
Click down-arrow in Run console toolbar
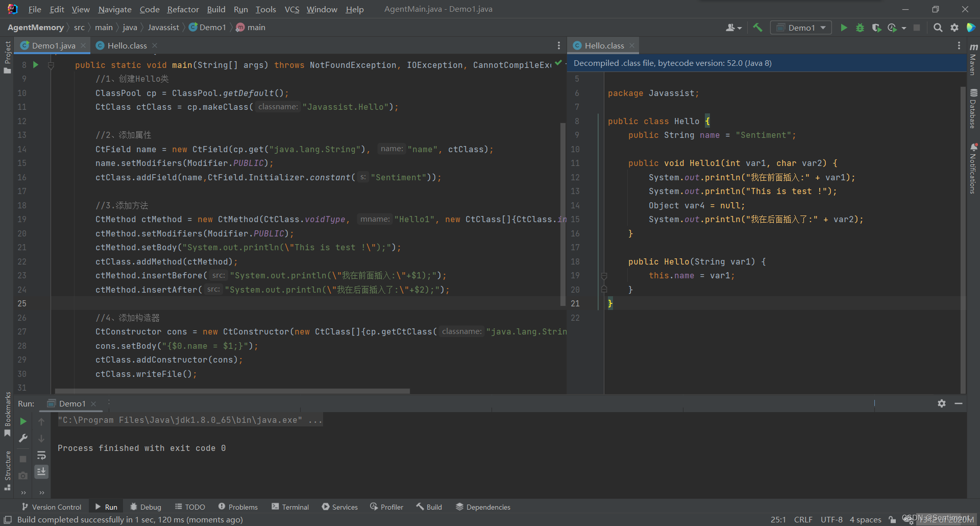[x=41, y=438]
